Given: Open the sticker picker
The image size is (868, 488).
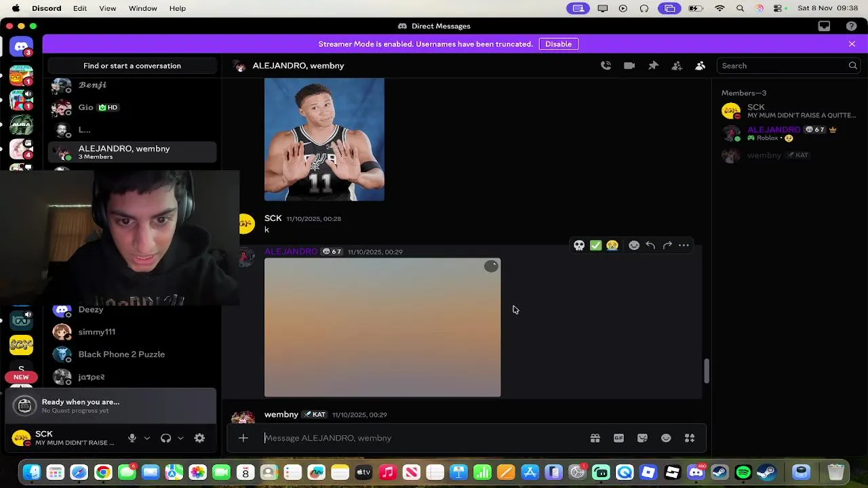Looking at the screenshot, I should (642, 439).
